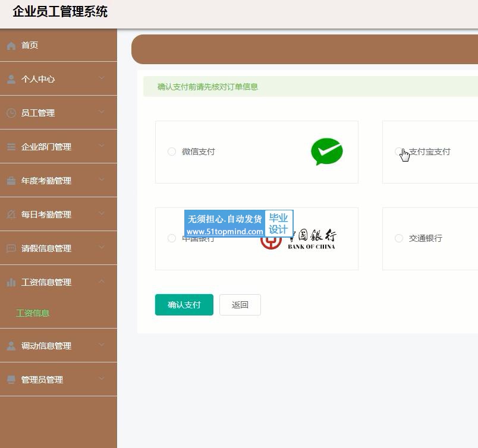Click the 请假信息管理 menu label
Screen dimensions: 478x448
point(46,248)
